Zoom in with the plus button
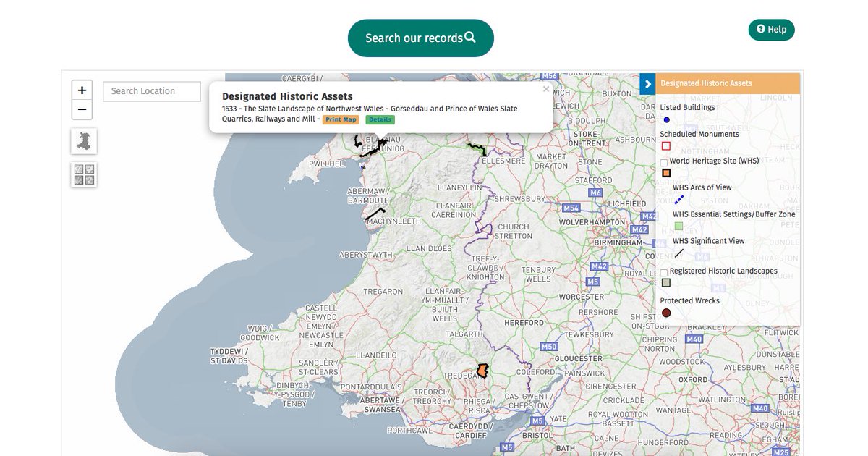868x456 pixels. (82, 90)
